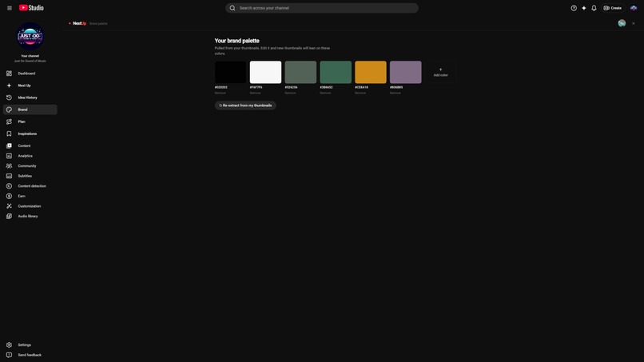
Task: Click the Create button
Action: pyautogui.click(x=612, y=8)
